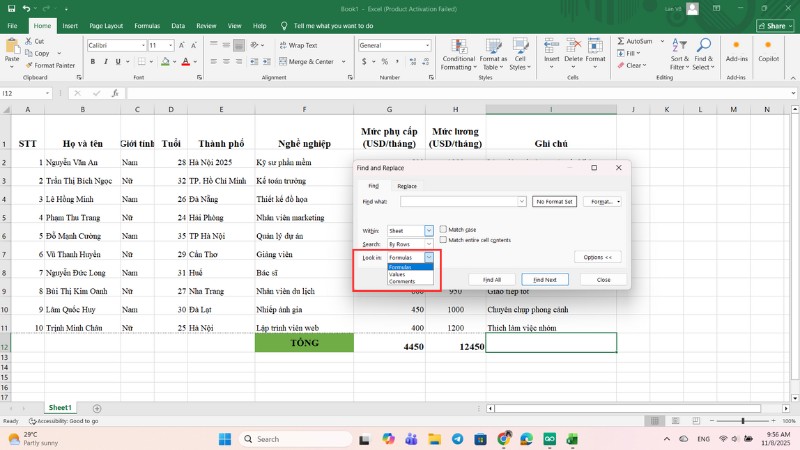This screenshot has width=800, height=450.
Task: Open Windows Start menu on taskbar
Action: (x=224, y=439)
